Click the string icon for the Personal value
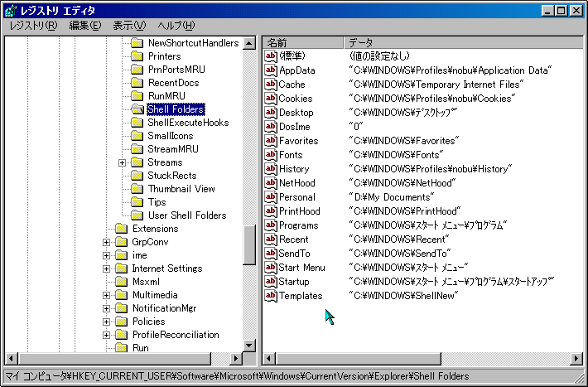 pyautogui.click(x=271, y=197)
